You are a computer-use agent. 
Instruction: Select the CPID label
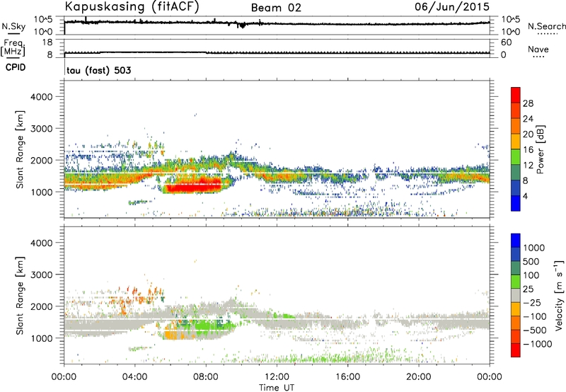coord(16,67)
